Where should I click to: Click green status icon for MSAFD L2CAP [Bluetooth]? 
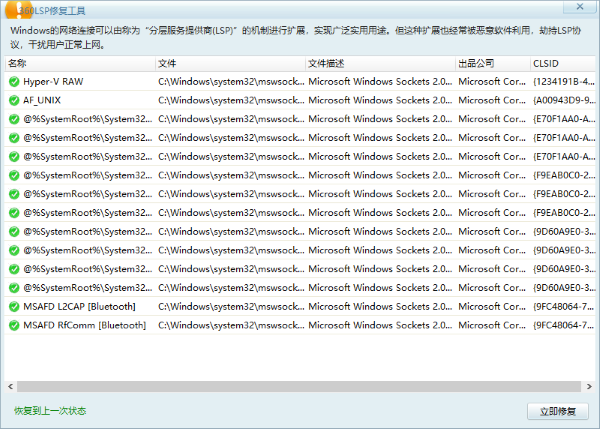click(x=14, y=307)
